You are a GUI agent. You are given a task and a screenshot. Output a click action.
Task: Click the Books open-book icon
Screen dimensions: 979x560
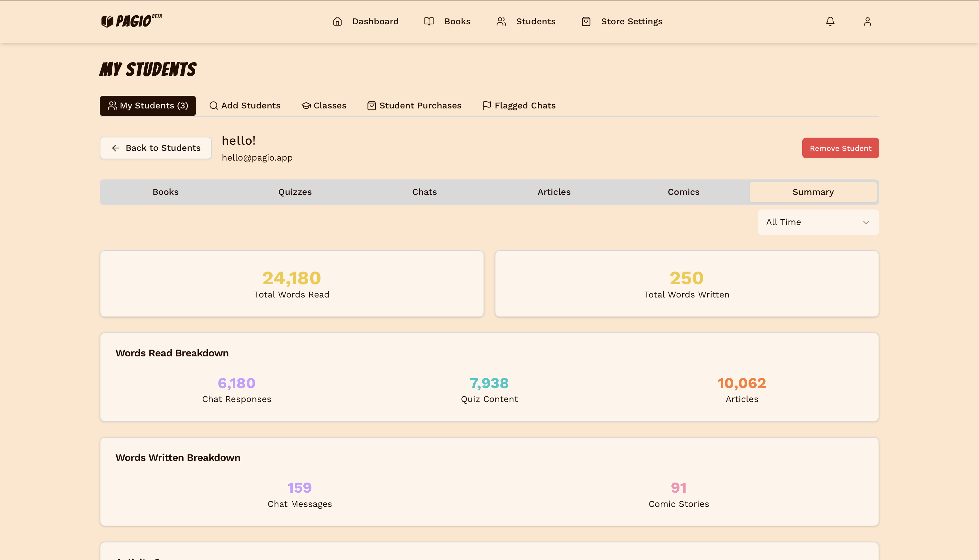(429, 22)
